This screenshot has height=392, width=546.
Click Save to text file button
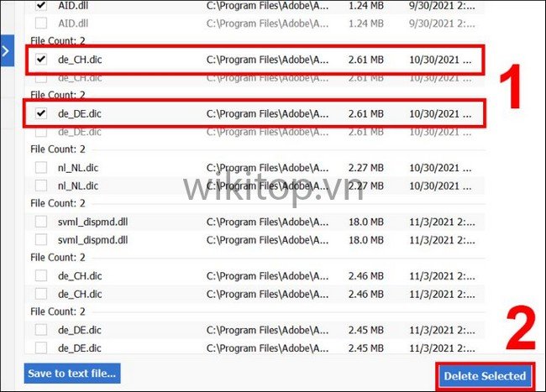click(x=72, y=373)
